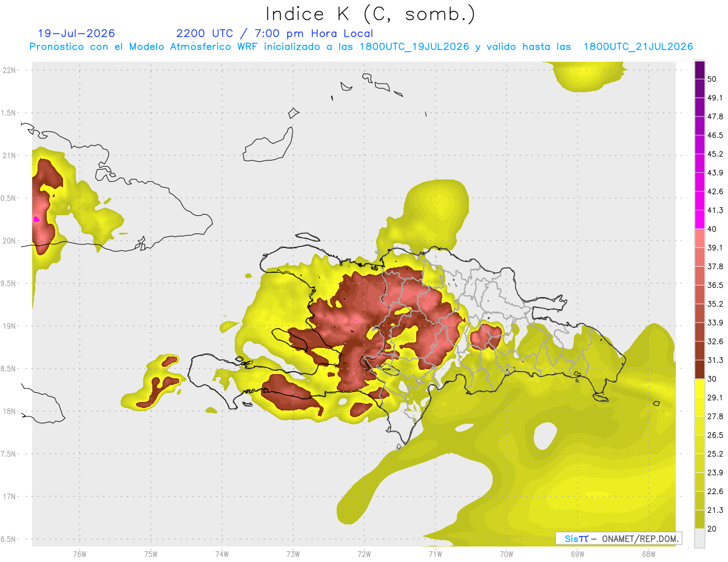Viewport: 728px width, 562px height.
Task: Click the colorbar value "39.1"
Action: click(x=715, y=247)
